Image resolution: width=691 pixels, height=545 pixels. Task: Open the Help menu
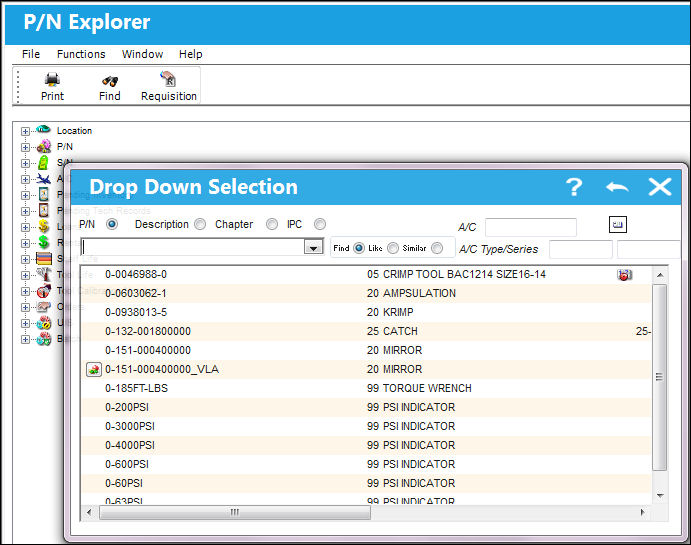[190, 54]
